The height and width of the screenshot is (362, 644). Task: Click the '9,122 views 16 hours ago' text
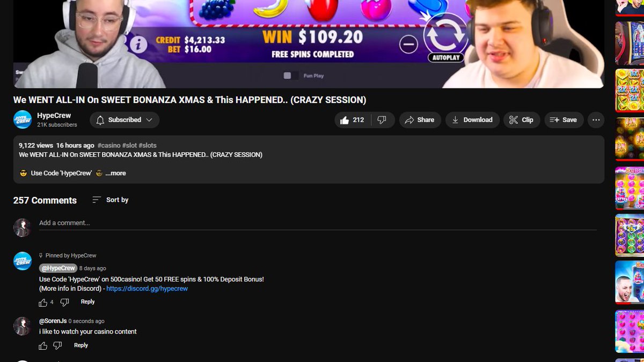56,145
